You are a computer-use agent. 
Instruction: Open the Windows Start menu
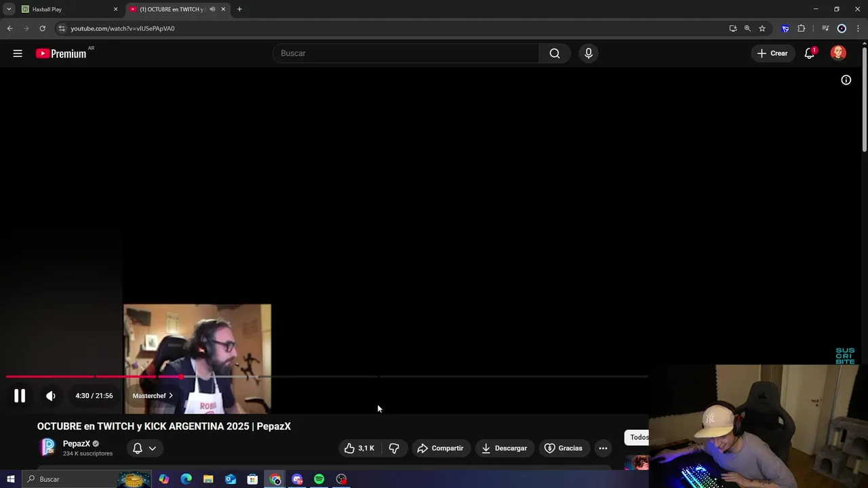(10, 479)
